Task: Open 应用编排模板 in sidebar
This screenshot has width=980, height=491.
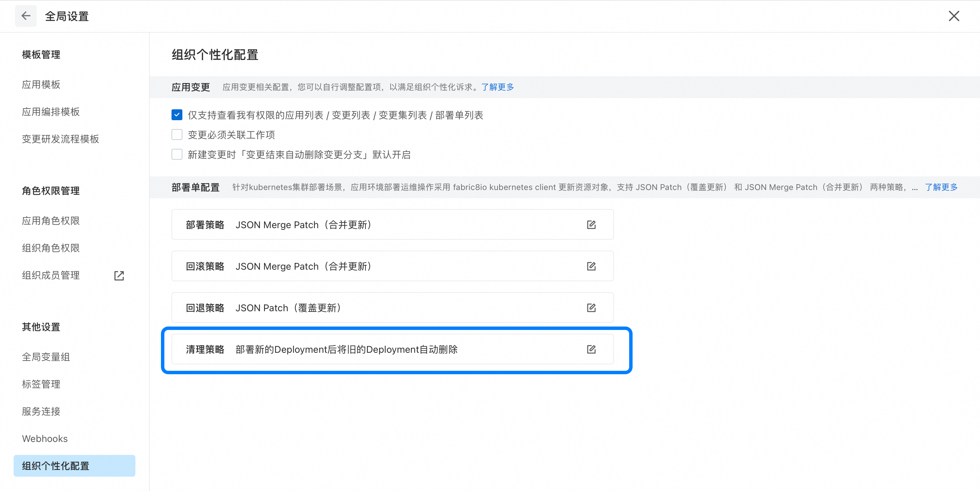Action: tap(51, 112)
